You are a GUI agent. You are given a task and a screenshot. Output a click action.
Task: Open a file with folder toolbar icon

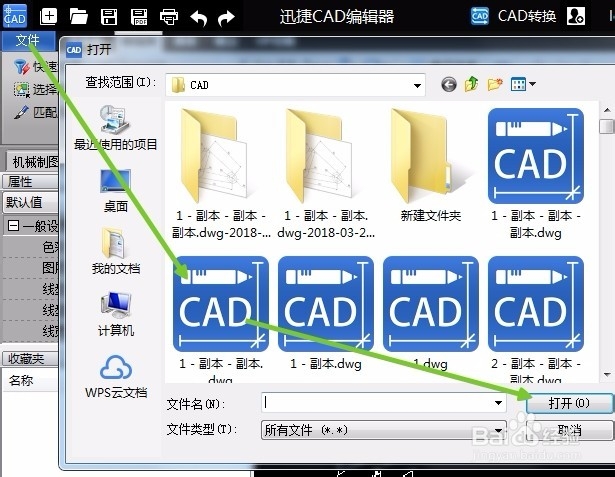pos(78,16)
